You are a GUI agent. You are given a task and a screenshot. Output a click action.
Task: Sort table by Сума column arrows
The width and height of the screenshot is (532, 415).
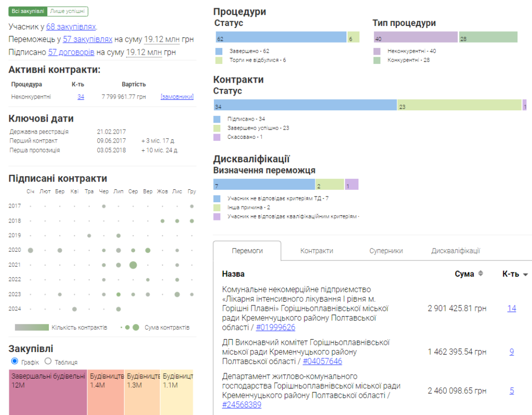pyautogui.click(x=481, y=274)
